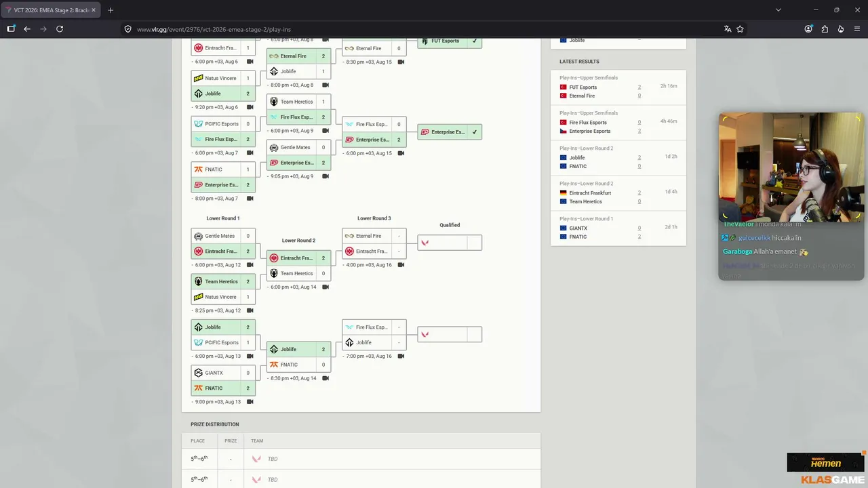Screen dimensions: 868x488
Task: Reload the vlr.gg page
Action: pyautogui.click(x=60, y=29)
